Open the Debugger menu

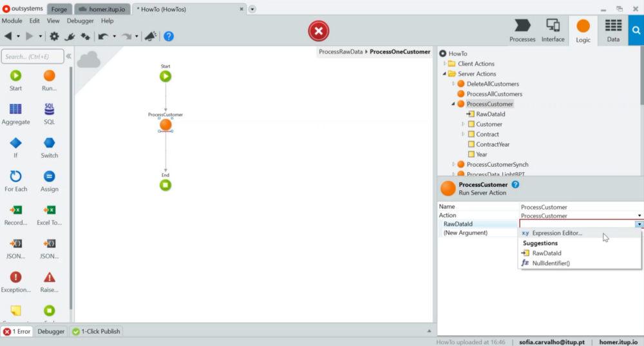[80, 21]
